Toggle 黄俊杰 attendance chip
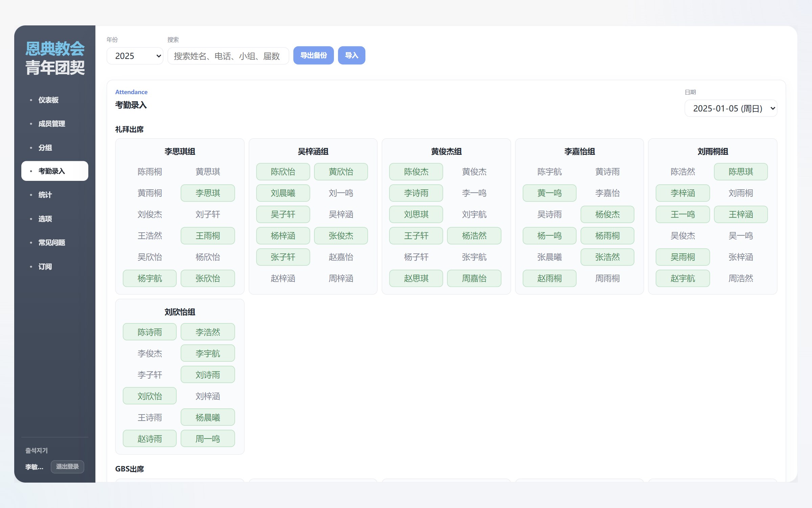This screenshot has height=508, width=812. coord(474,172)
